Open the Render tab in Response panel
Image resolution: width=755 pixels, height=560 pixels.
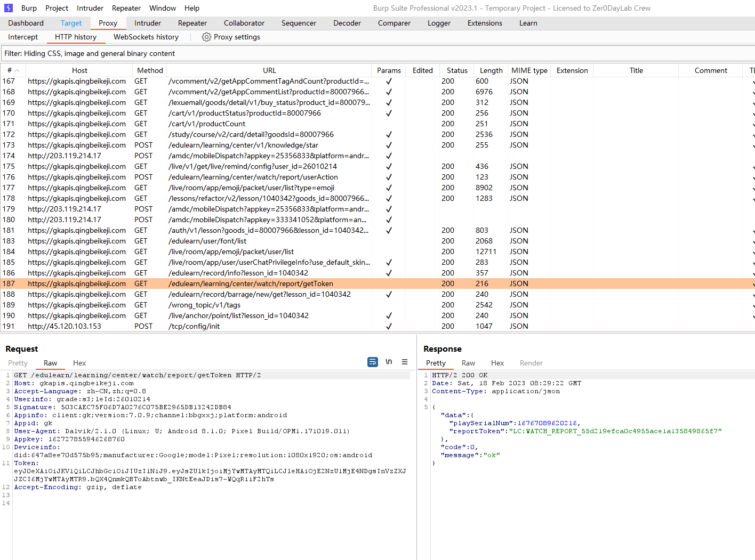pyautogui.click(x=531, y=363)
